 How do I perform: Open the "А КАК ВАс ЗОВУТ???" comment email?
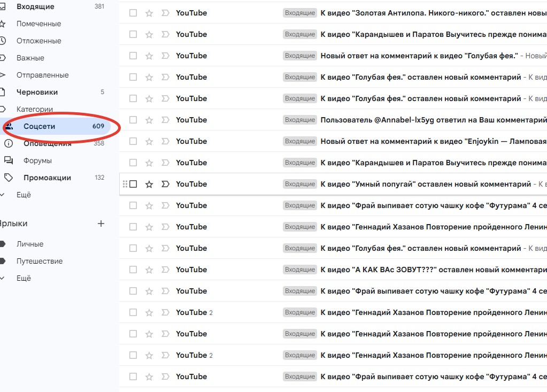click(x=333, y=270)
